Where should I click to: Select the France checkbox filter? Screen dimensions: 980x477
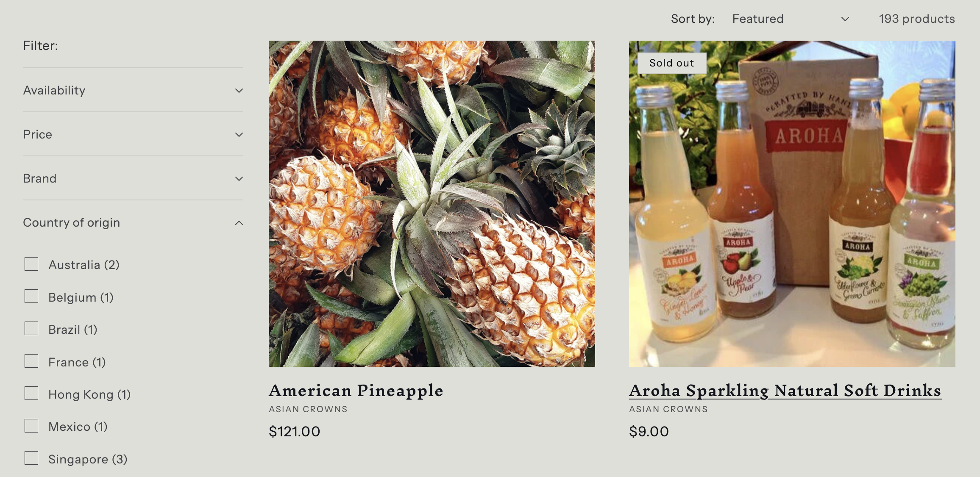pos(31,361)
